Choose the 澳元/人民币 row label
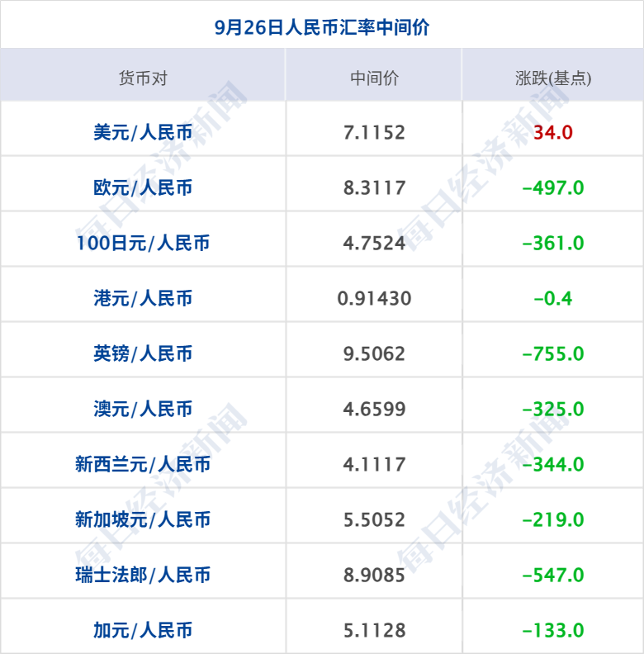The image size is (644, 654). coord(143,409)
